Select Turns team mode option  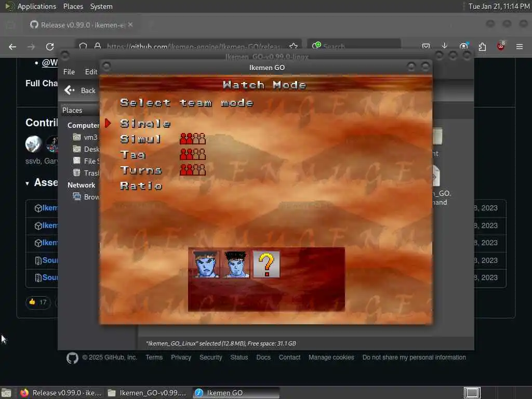pyautogui.click(x=141, y=170)
